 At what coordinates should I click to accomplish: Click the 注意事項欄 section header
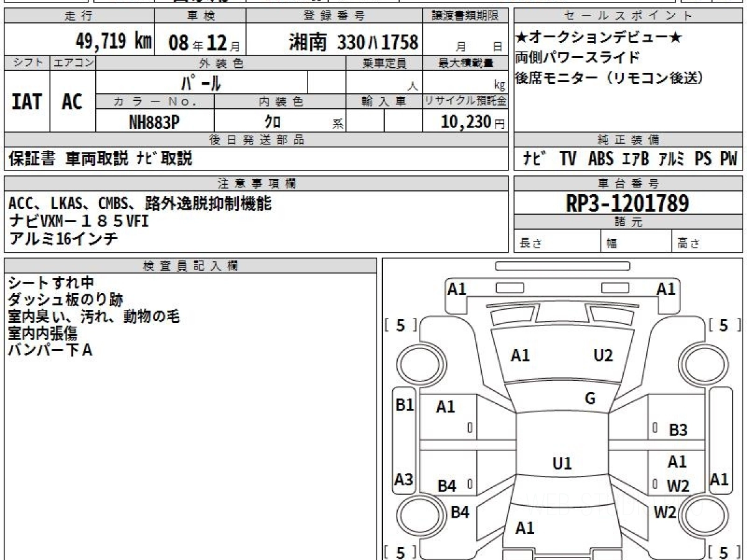256,184
